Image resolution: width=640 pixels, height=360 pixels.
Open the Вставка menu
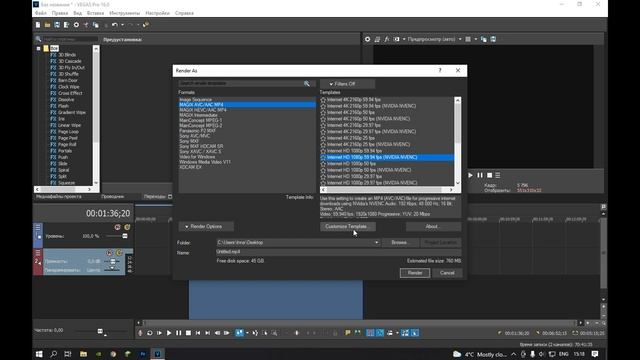click(96, 13)
